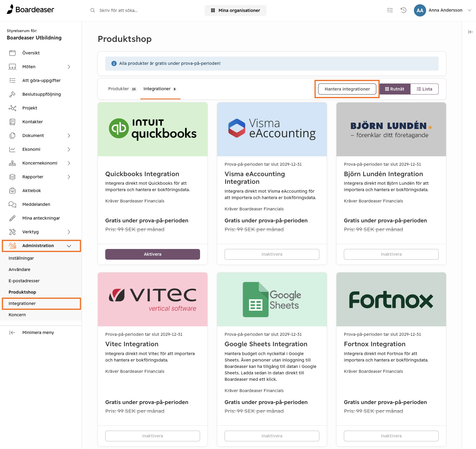Open the history clock icon in header

click(403, 10)
